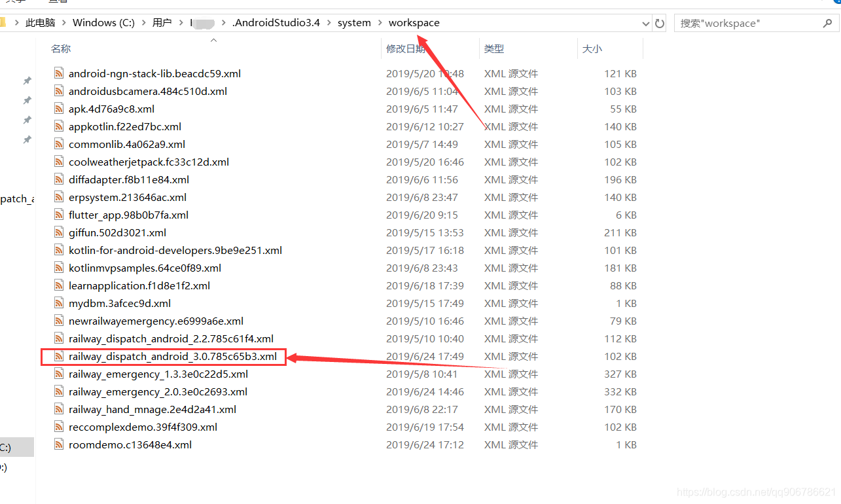Select file railway_dispatch_android_3.0.785c65b3.xml
This screenshot has height=504, width=841.
point(173,356)
